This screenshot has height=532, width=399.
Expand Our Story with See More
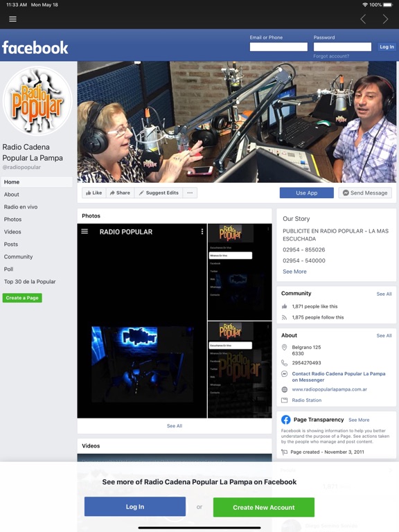(294, 272)
